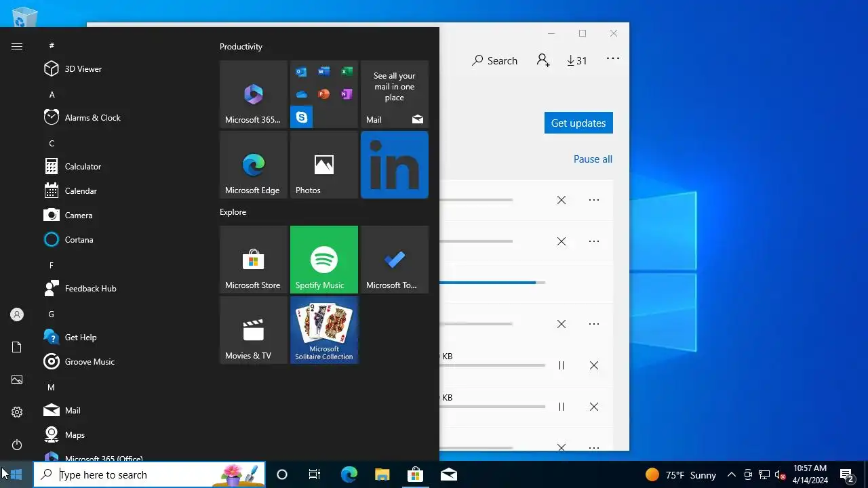Click the # header in the app list
The height and width of the screenshot is (488, 868).
pyautogui.click(x=52, y=45)
